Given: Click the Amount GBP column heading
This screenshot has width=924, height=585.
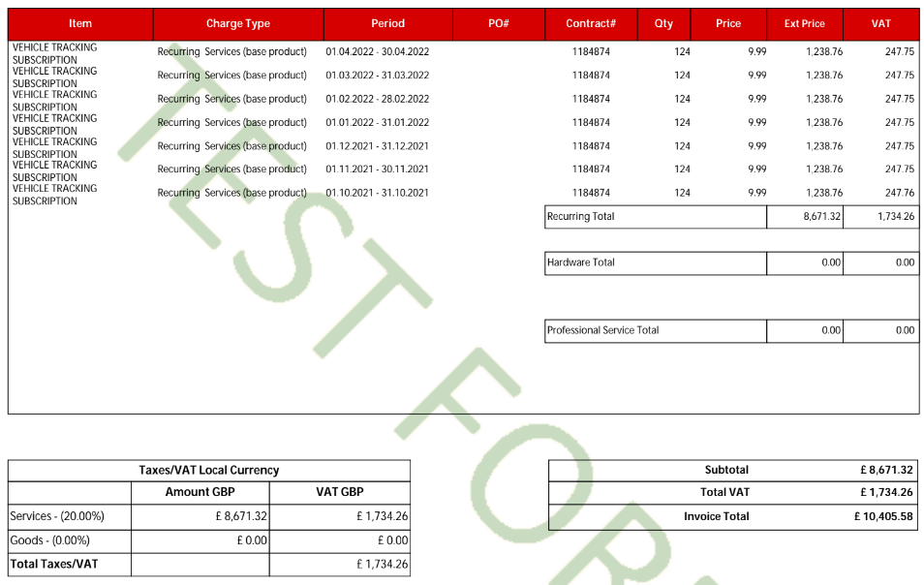Looking at the screenshot, I should point(200,492).
